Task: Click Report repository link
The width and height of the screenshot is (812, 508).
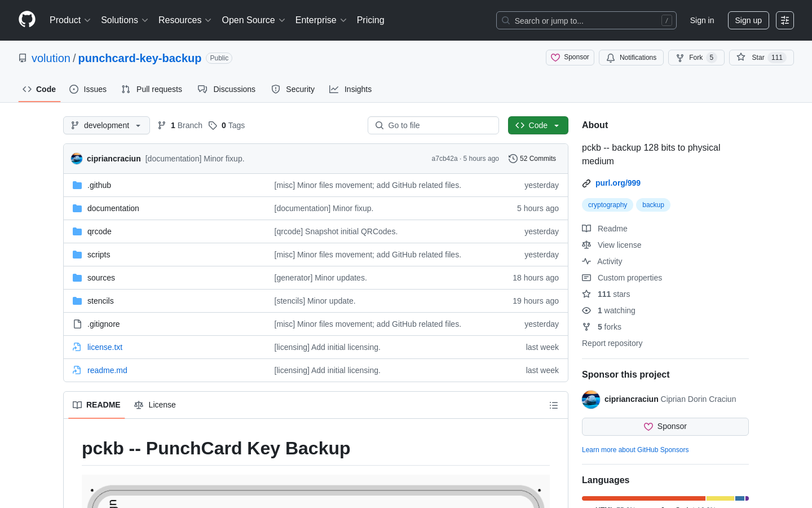Action: (612, 343)
